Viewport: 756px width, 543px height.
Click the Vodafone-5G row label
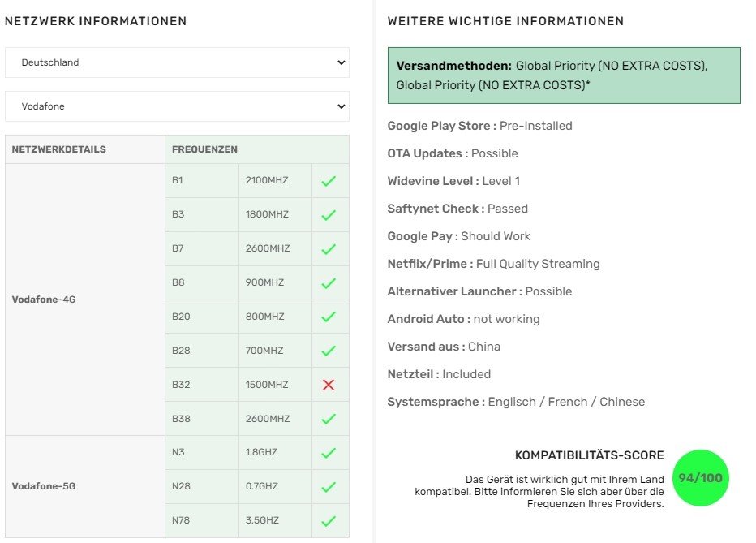click(44, 486)
